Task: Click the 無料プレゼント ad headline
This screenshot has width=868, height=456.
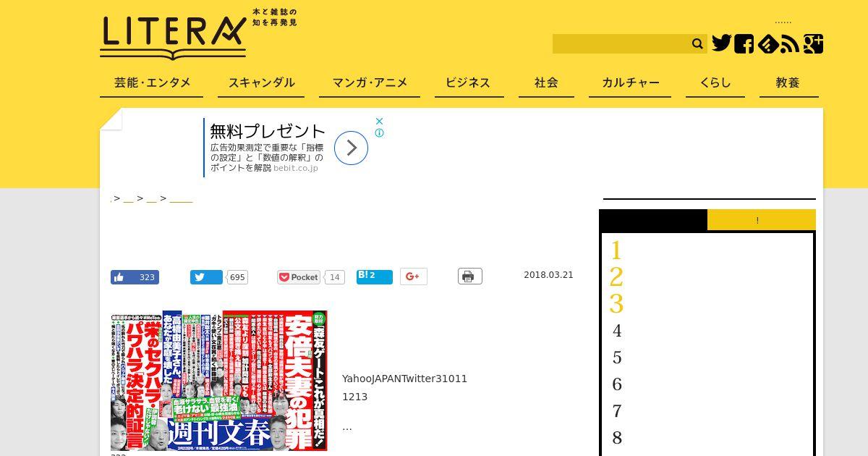Action: [x=268, y=131]
